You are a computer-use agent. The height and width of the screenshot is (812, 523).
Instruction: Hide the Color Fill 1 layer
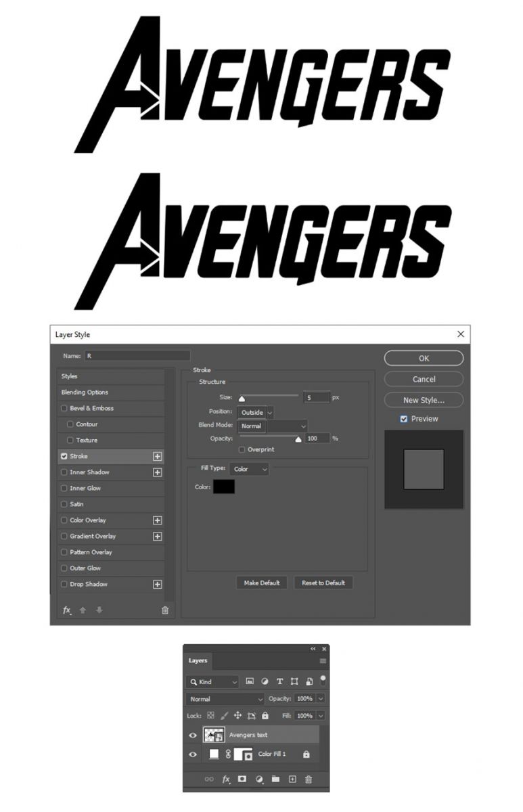(193, 754)
